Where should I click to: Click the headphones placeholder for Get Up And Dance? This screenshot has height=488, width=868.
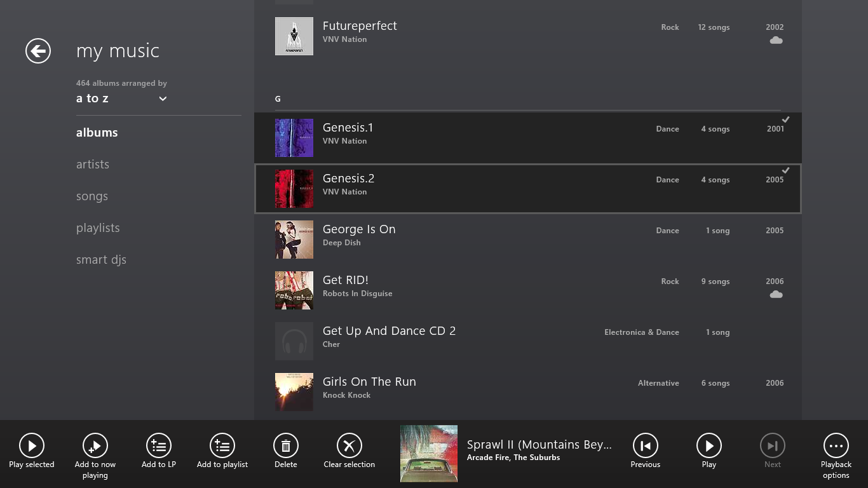coord(294,341)
